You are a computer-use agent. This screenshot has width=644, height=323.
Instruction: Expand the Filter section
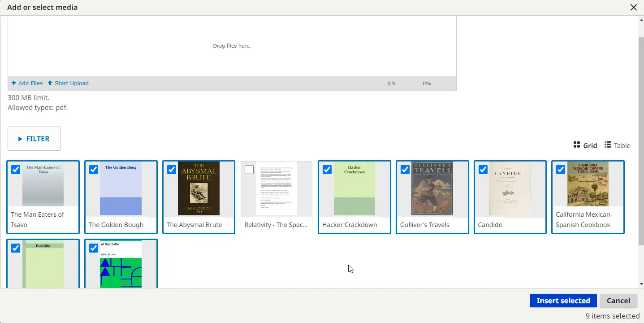(x=34, y=139)
